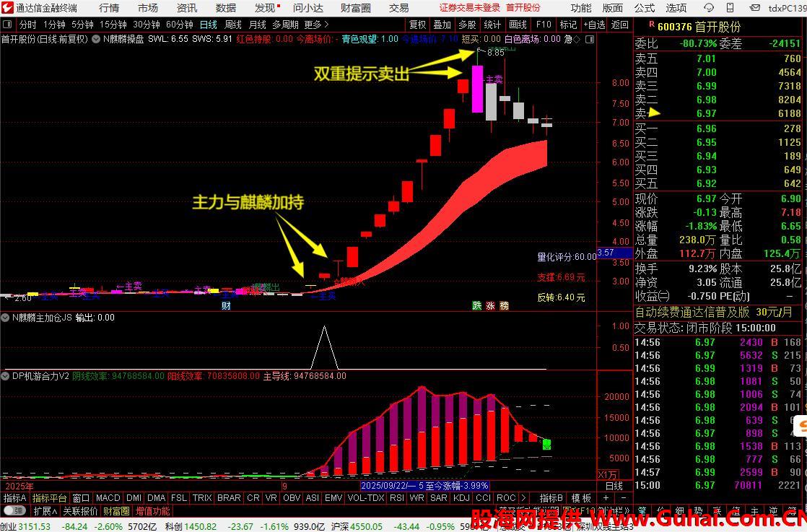Click the red R icon before 600376
The width and height of the screenshot is (807, 532).
click(x=652, y=25)
